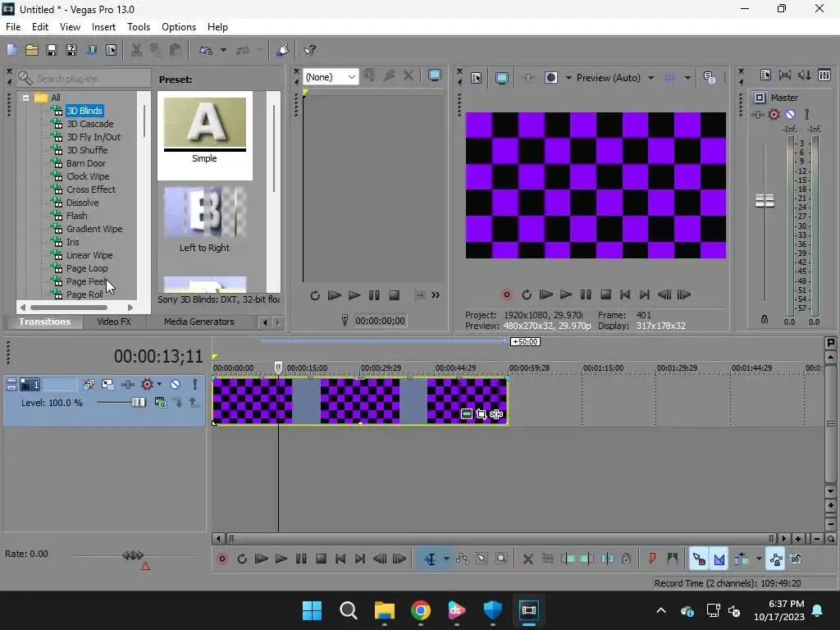Play the timeline from main transport
This screenshot has height=630, width=840.
281,559
